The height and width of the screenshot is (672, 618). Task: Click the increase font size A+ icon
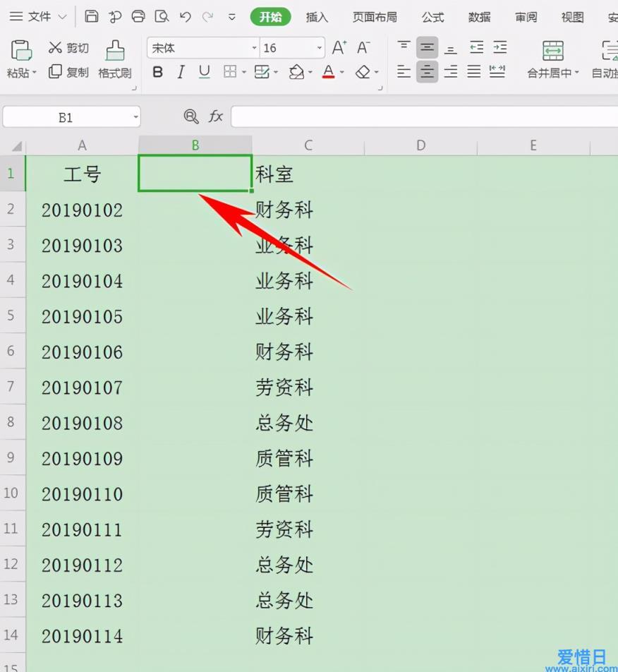(x=339, y=47)
